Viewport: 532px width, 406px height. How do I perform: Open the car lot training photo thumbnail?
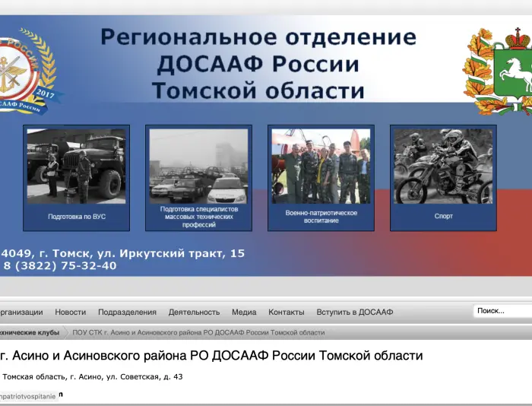(x=199, y=167)
